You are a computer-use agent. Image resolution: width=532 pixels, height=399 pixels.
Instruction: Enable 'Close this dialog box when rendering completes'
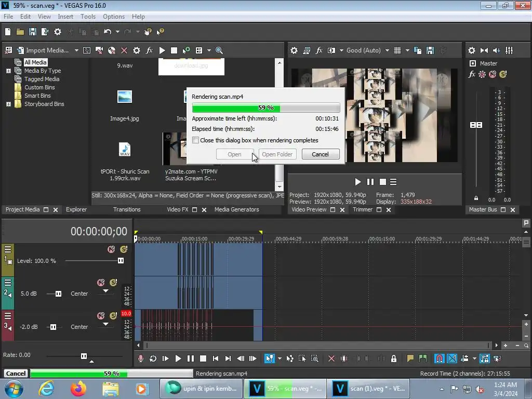pos(196,140)
